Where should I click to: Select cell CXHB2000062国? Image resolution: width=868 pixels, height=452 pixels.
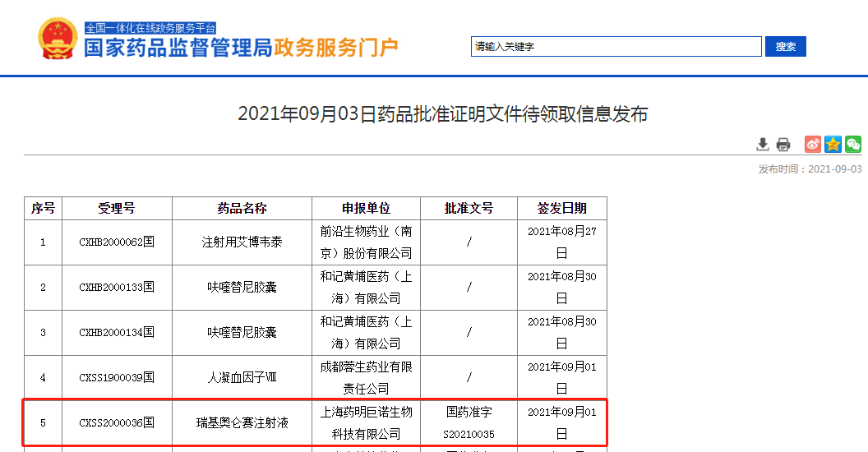tap(117, 242)
